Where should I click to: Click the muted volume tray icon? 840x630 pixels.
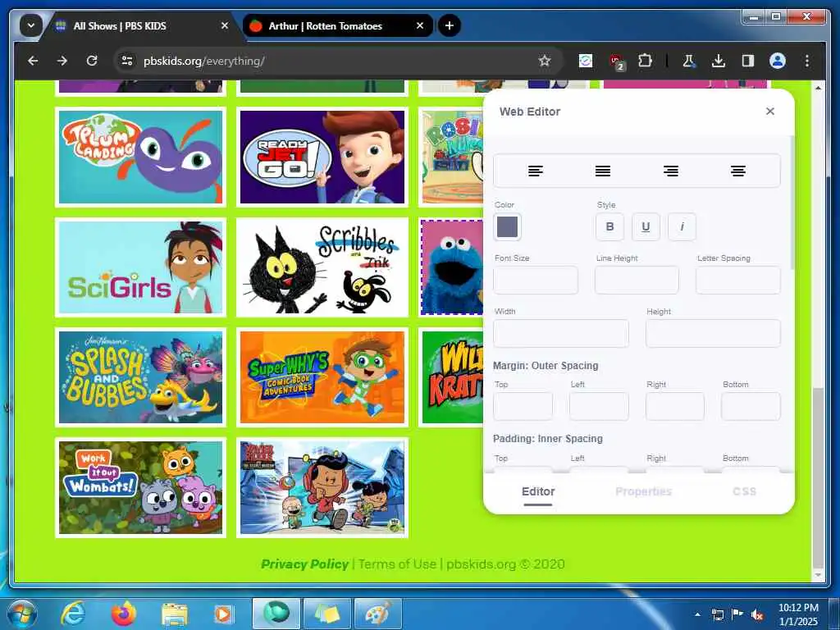point(756,614)
